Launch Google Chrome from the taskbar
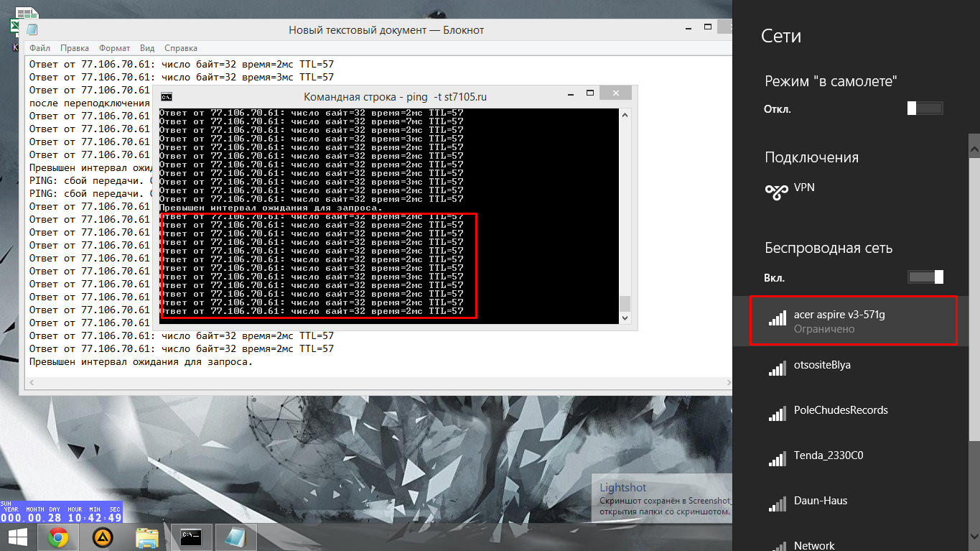Viewport: 980px width, 551px height. (x=58, y=537)
